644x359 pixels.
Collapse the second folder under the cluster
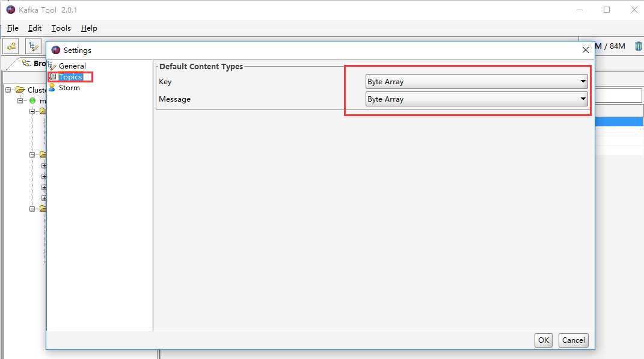[32, 155]
